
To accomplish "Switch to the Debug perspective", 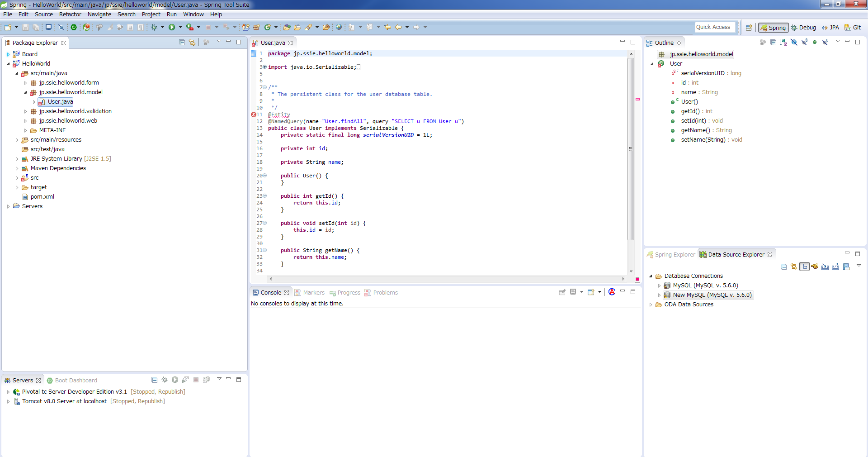I will (x=803, y=28).
